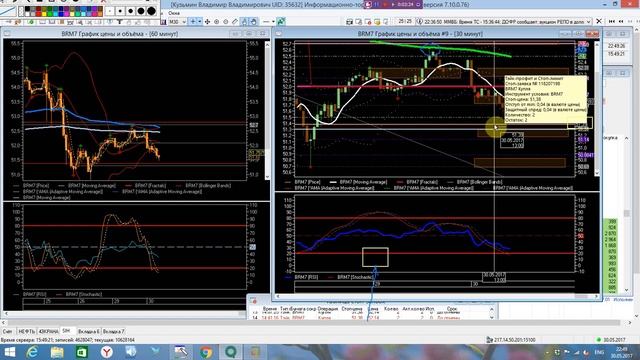Pause the screen recording overlay
This screenshot has height=360, width=640.
[376, 4]
